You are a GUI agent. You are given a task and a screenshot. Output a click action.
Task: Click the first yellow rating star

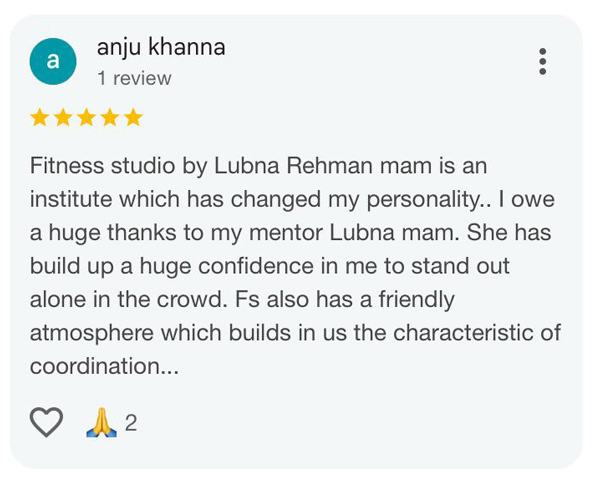click(40, 118)
